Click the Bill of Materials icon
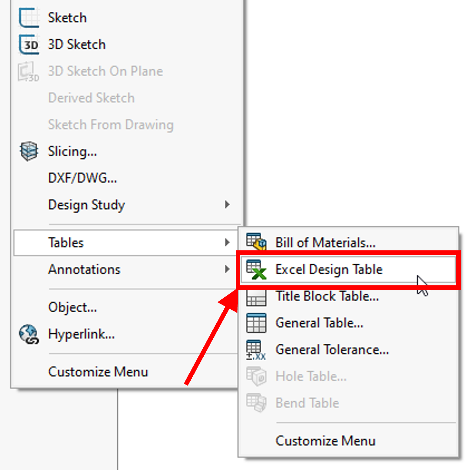 point(256,242)
